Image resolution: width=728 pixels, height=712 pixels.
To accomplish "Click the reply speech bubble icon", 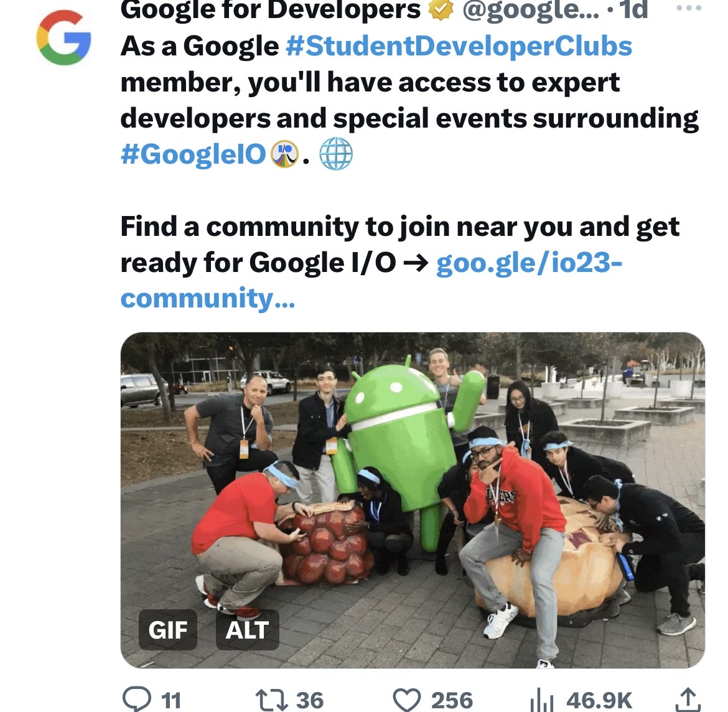I will click(136, 698).
